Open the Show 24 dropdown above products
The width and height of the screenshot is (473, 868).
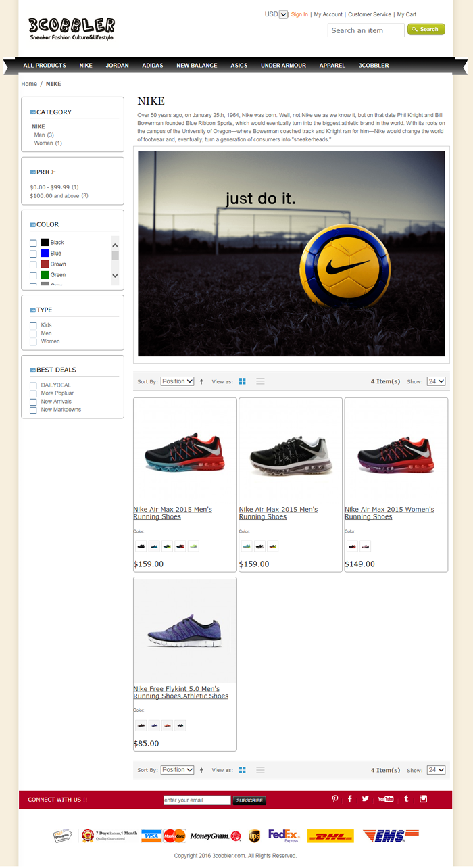click(436, 381)
